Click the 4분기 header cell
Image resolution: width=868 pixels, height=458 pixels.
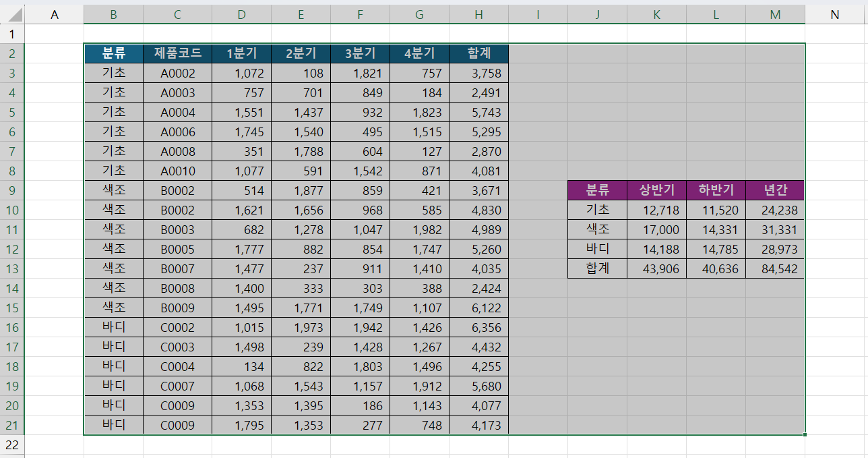[419, 53]
